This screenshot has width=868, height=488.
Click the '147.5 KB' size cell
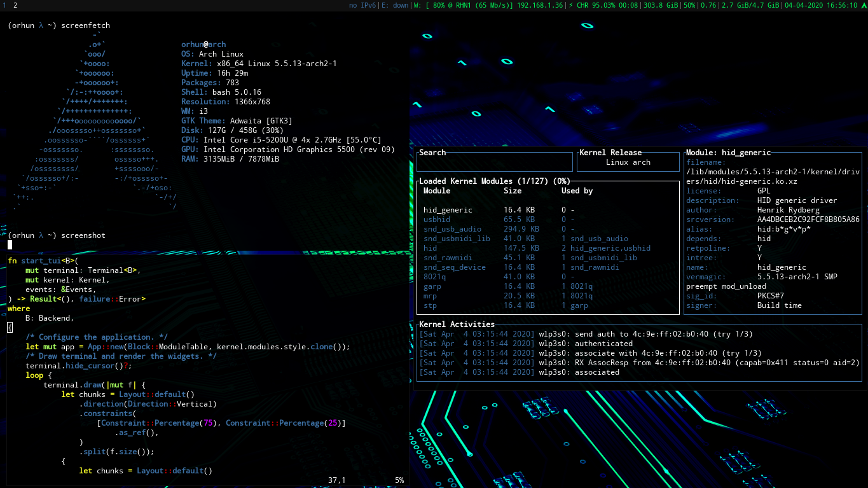tap(521, 248)
